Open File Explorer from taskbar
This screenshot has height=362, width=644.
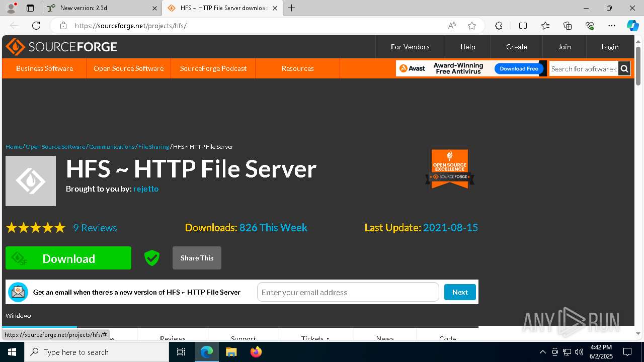click(231, 352)
